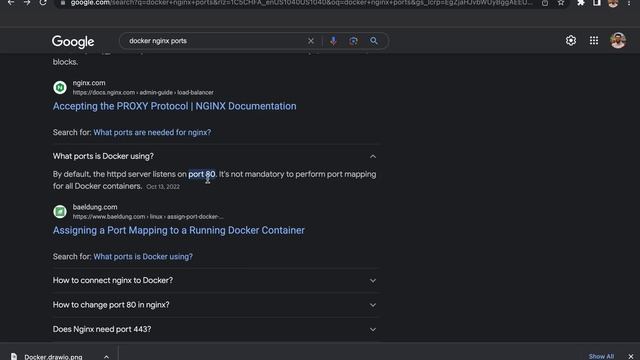The image size is (640, 360).
Task: Click the browser back arrow
Action: (11, 3)
